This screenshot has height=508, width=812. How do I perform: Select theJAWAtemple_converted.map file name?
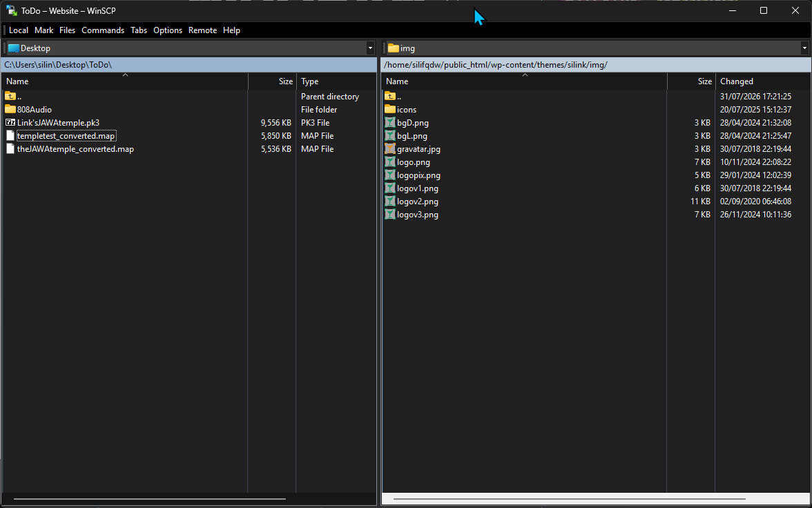76,148
